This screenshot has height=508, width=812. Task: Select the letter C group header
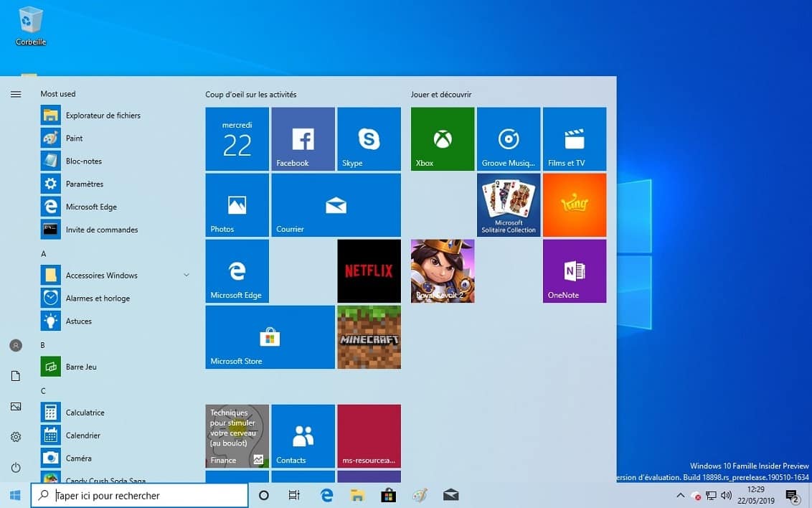[x=43, y=391]
